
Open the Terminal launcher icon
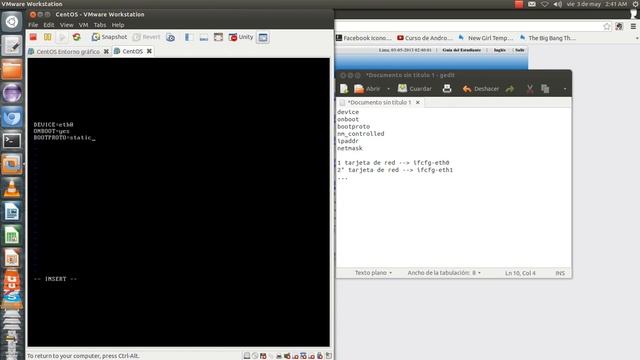click(x=12, y=141)
